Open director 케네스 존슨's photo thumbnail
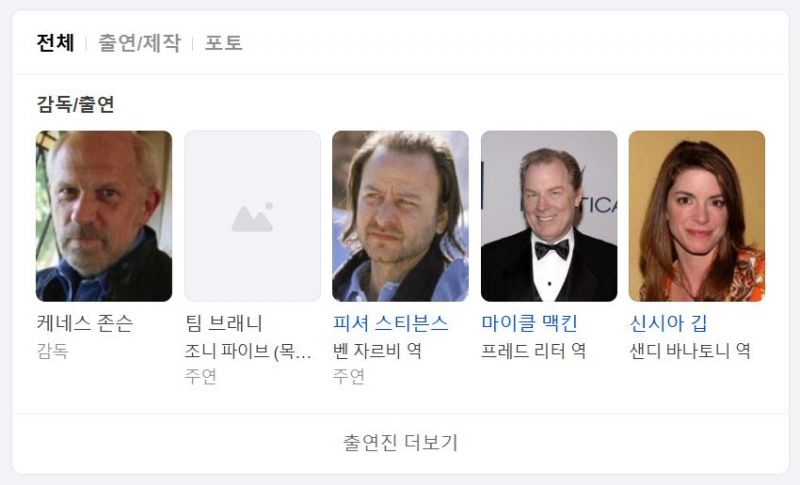The width and height of the screenshot is (800, 485). click(104, 216)
